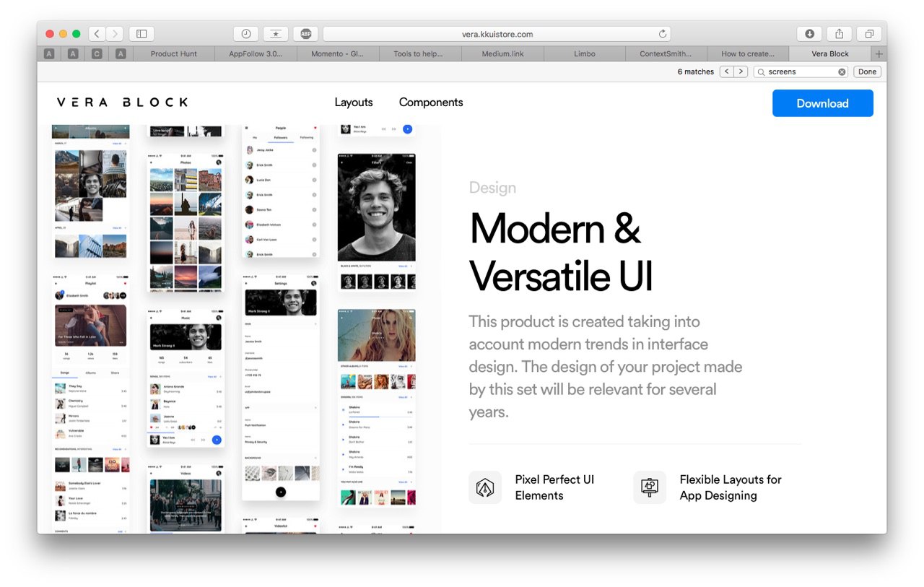Click the 6 matches count text
The width and height of the screenshot is (924, 587).
pos(696,71)
